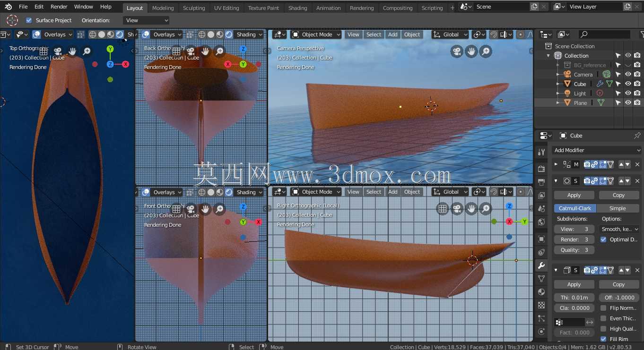644x350 pixels.
Task: Toggle the Surface Project checkbox
Action: pos(29,20)
